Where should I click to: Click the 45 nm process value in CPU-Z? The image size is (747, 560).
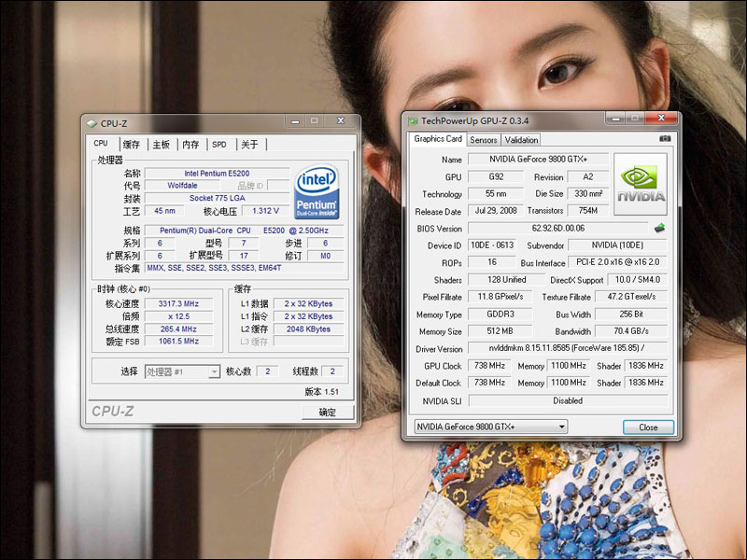(165, 211)
